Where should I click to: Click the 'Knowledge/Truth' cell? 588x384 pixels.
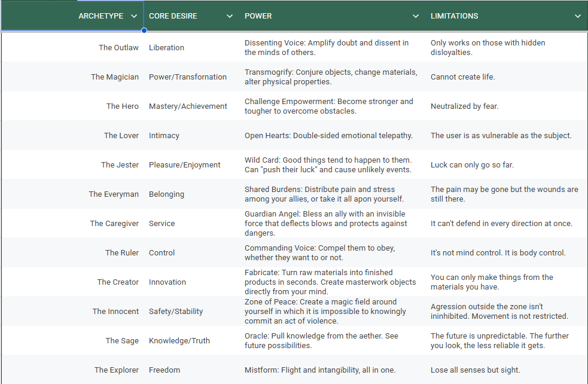click(x=191, y=340)
